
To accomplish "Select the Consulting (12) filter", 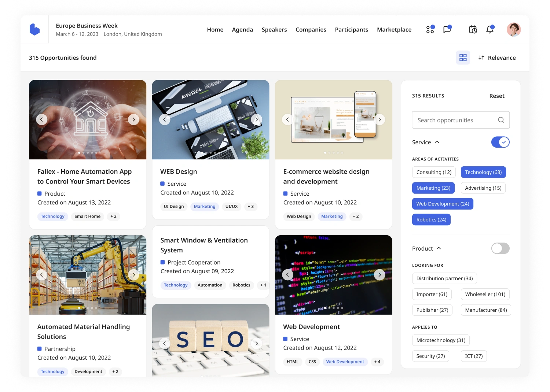I will click(x=434, y=172).
